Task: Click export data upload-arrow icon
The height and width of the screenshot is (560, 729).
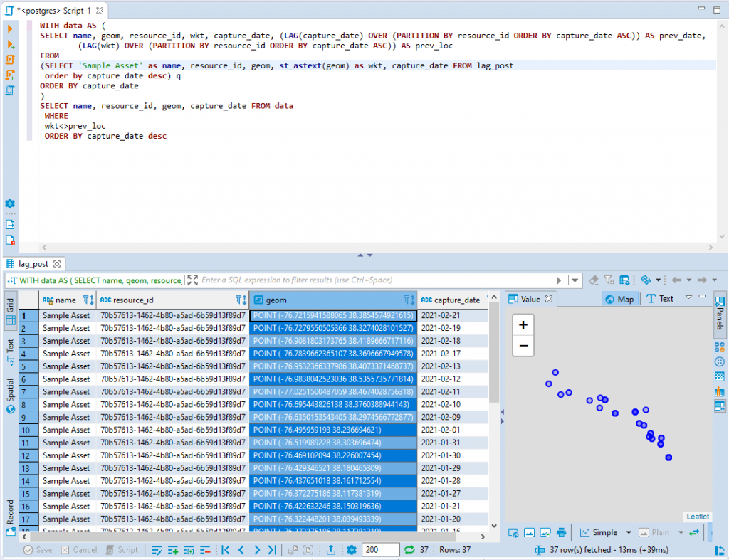Action: pos(330,550)
